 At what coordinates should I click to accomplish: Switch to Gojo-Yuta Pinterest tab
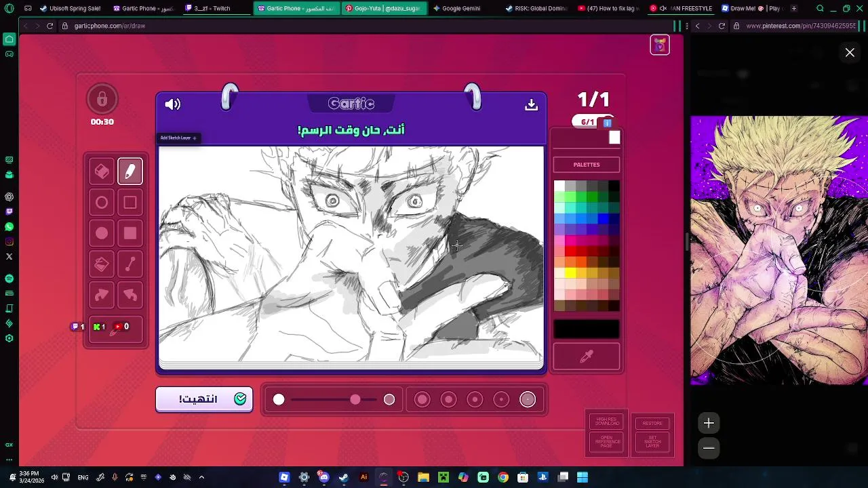(384, 8)
